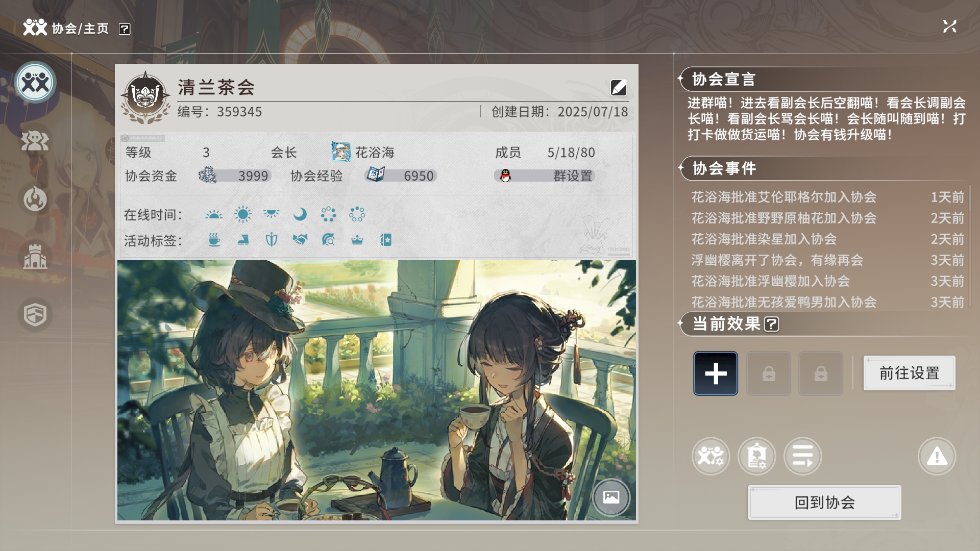Click the help icon beside 协会/主页
The image size is (980, 551).
click(x=125, y=29)
